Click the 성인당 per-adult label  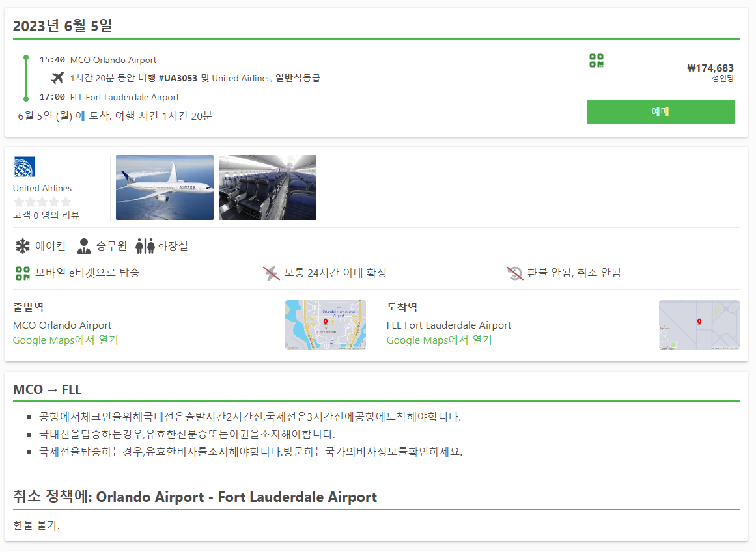click(723, 78)
